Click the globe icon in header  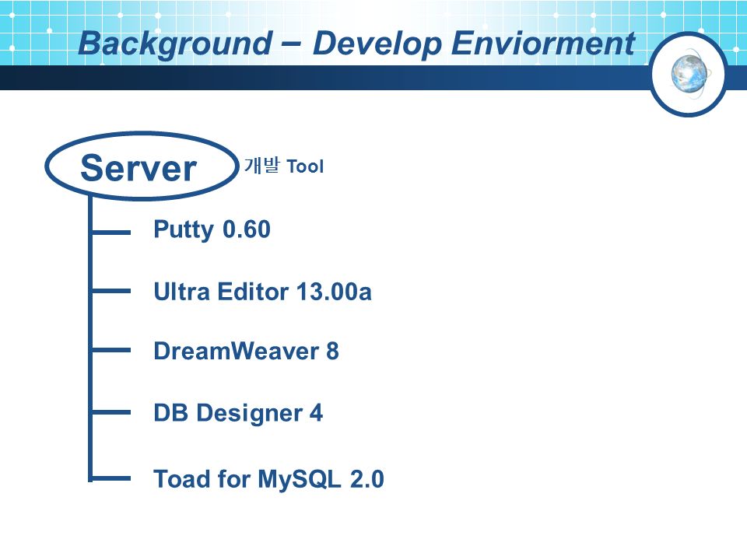(x=689, y=74)
